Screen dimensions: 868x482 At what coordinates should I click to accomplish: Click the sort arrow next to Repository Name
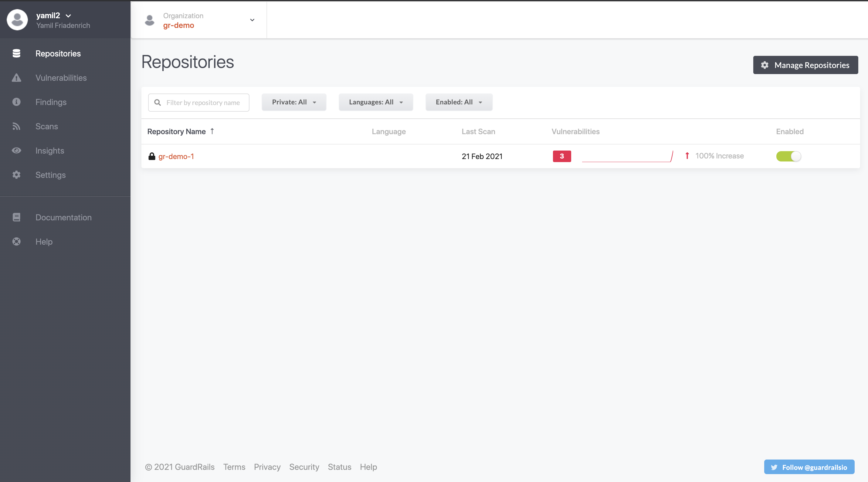pos(212,131)
